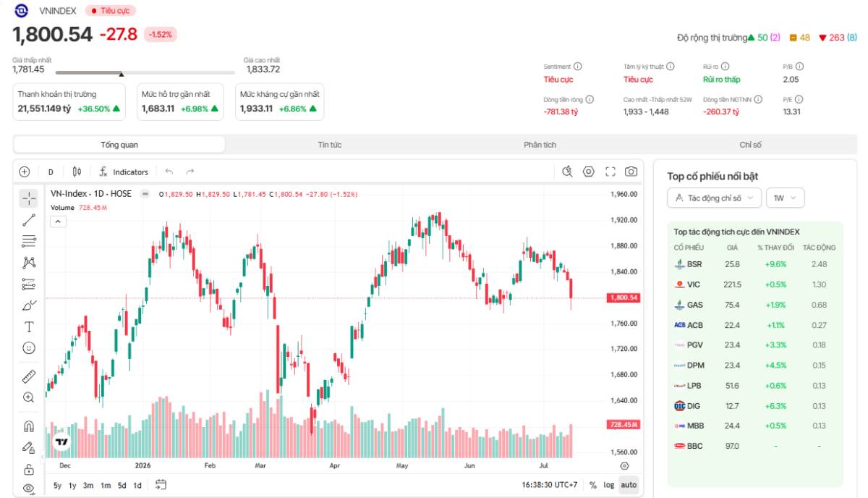The width and height of the screenshot is (868, 498).
Task: Open the emoji icons tool
Action: (29, 347)
